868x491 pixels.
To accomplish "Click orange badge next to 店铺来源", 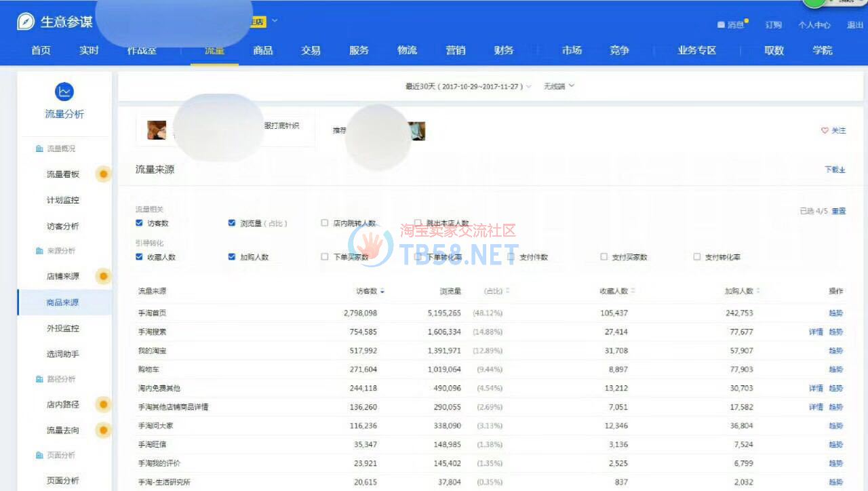I will [x=103, y=276].
